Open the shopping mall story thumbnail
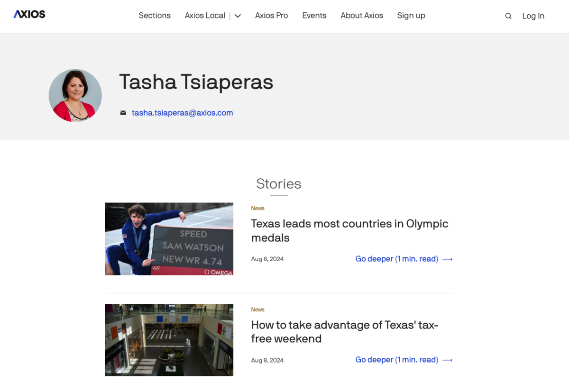 pyautogui.click(x=169, y=340)
